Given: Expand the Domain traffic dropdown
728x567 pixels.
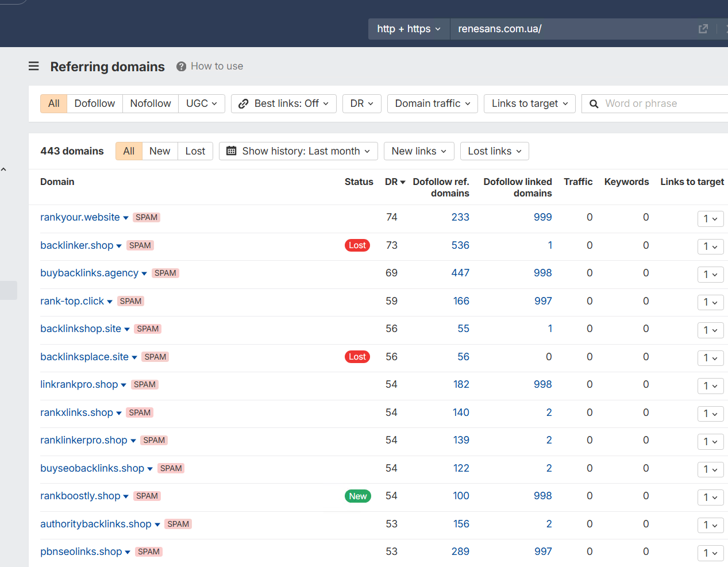Looking at the screenshot, I should pos(433,103).
